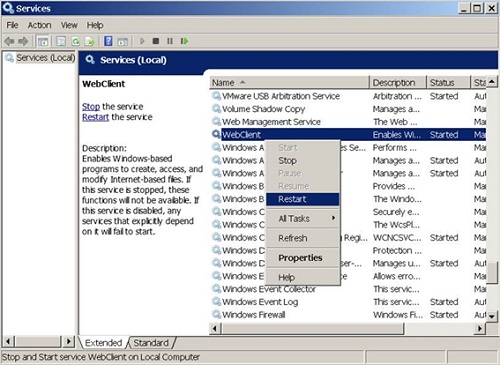The height and width of the screenshot is (365, 500).
Task: Select the Volume Shadow Copy service row
Action: pyautogui.click(x=348, y=109)
